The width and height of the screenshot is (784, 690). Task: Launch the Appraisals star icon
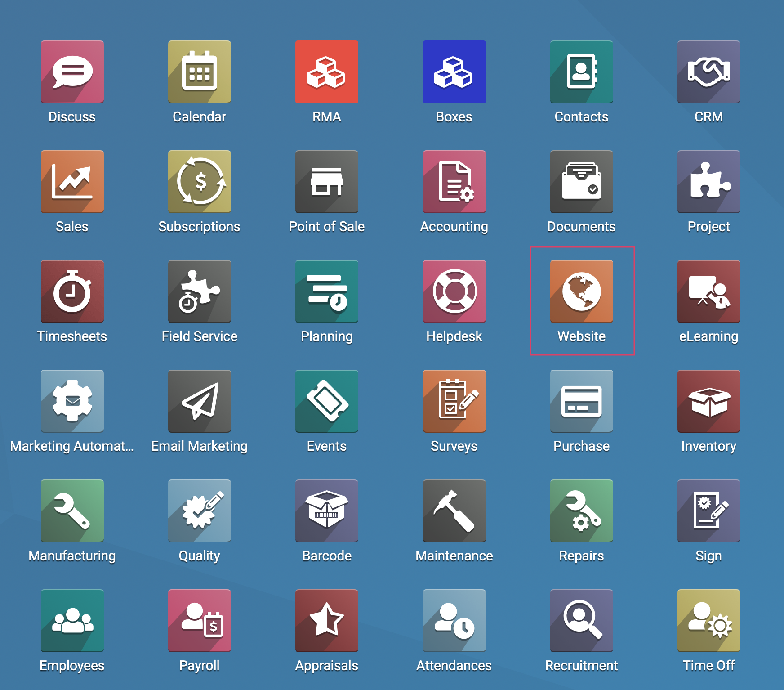(x=327, y=621)
